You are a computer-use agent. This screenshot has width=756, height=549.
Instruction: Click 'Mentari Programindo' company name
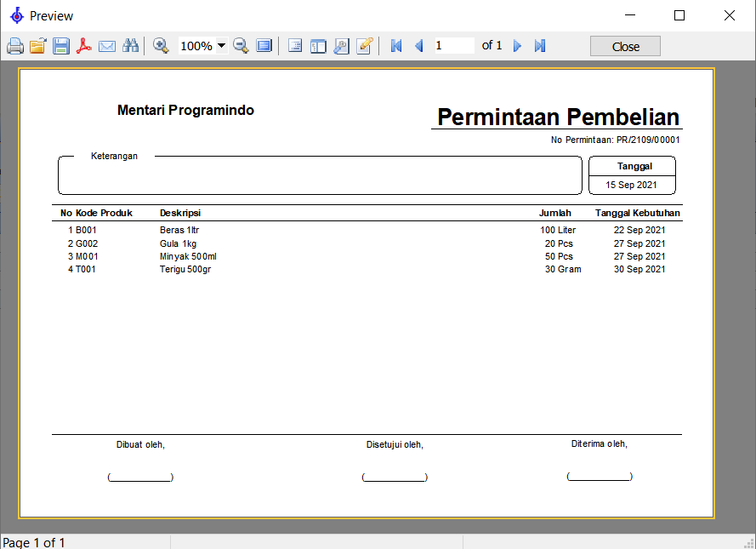185,110
